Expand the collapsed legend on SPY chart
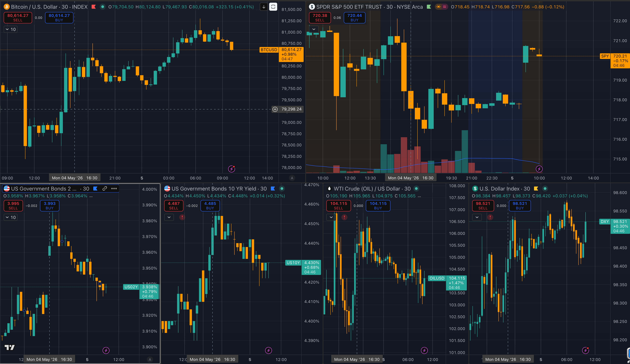This screenshot has width=630, height=364. pyautogui.click(x=314, y=29)
